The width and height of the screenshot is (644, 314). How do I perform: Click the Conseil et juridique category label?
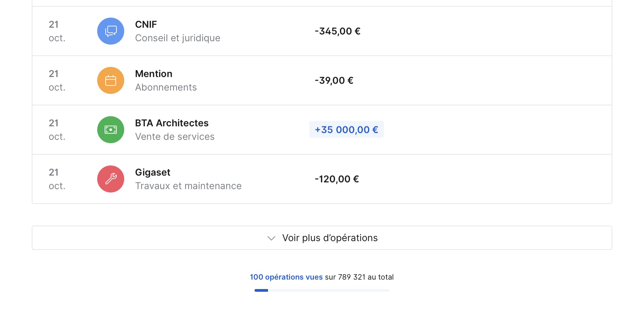pos(178,38)
